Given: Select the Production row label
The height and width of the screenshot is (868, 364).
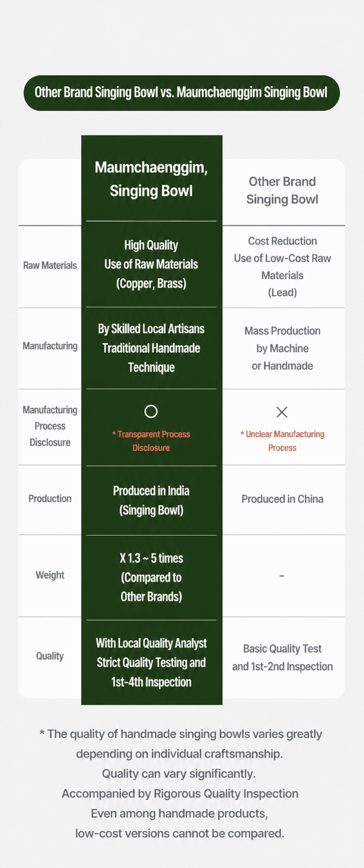Looking at the screenshot, I should pyautogui.click(x=50, y=499).
